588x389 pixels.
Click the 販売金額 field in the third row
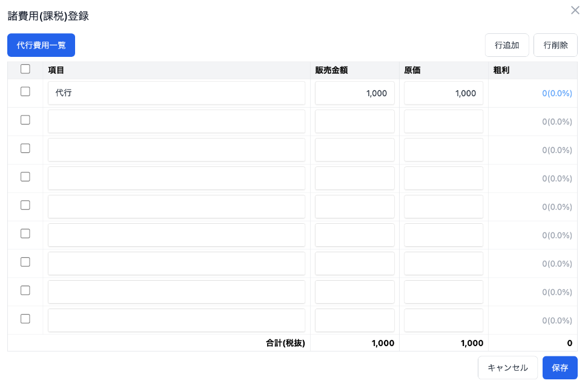tap(354, 150)
